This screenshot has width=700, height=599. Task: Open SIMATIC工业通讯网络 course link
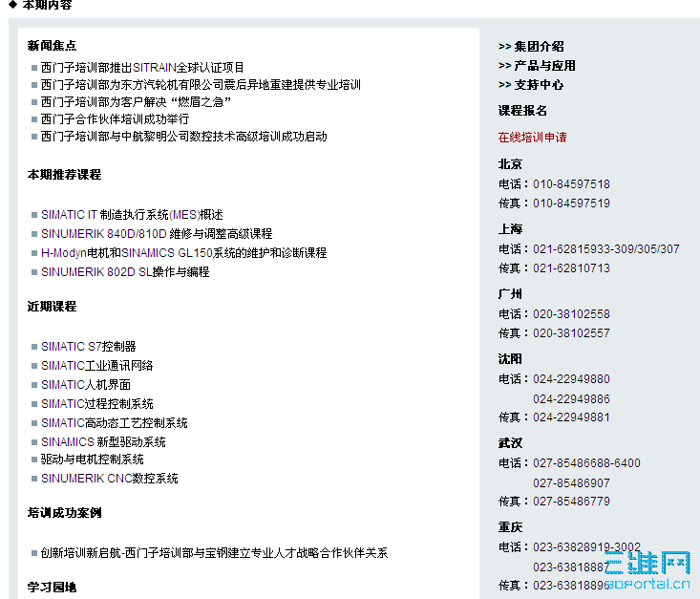(96, 366)
